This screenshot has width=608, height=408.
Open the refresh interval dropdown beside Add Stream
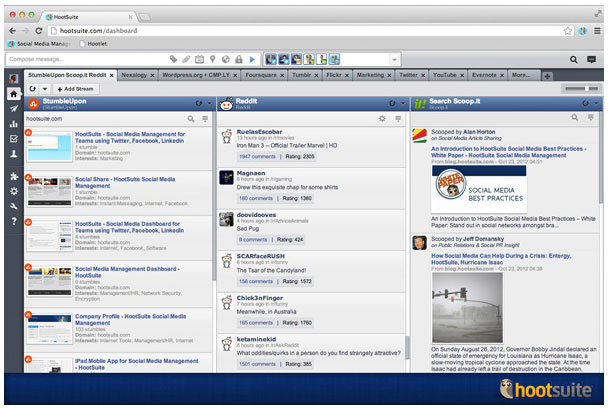pyautogui.click(x=45, y=89)
